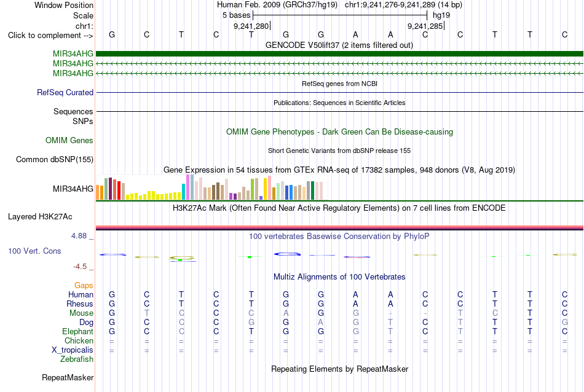Click 'Human Feb. 2009 (GRCh37/hg19)' assembly text
The height and width of the screenshot is (392, 584).
point(277,5)
